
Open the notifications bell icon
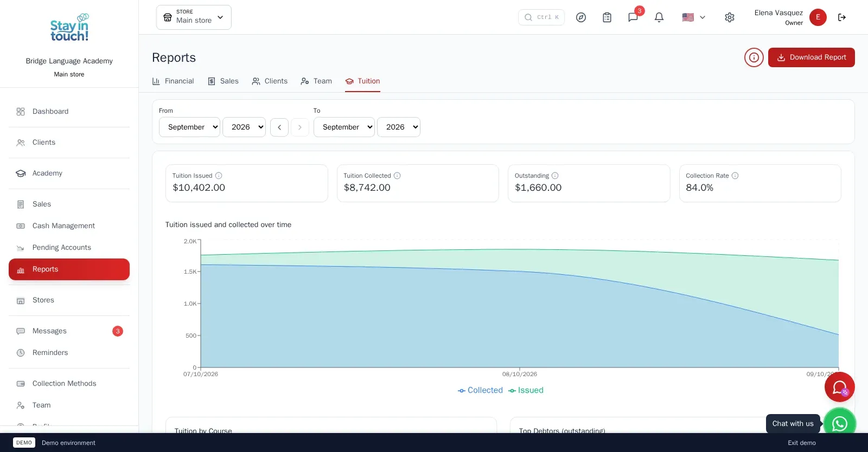[659, 17]
